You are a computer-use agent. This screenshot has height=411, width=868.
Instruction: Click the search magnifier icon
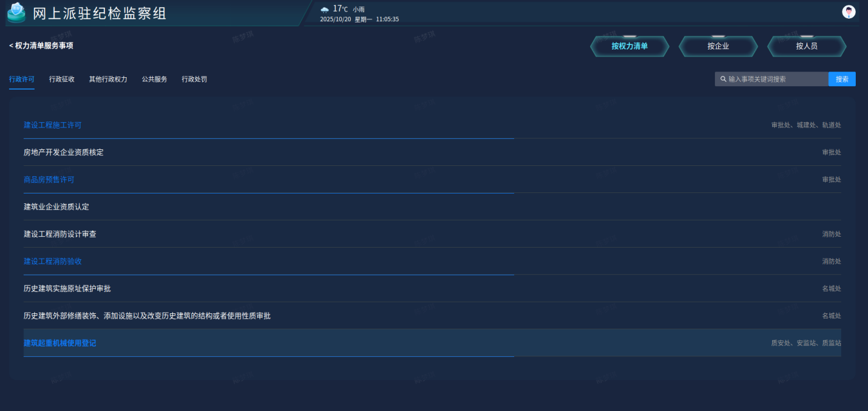click(723, 79)
